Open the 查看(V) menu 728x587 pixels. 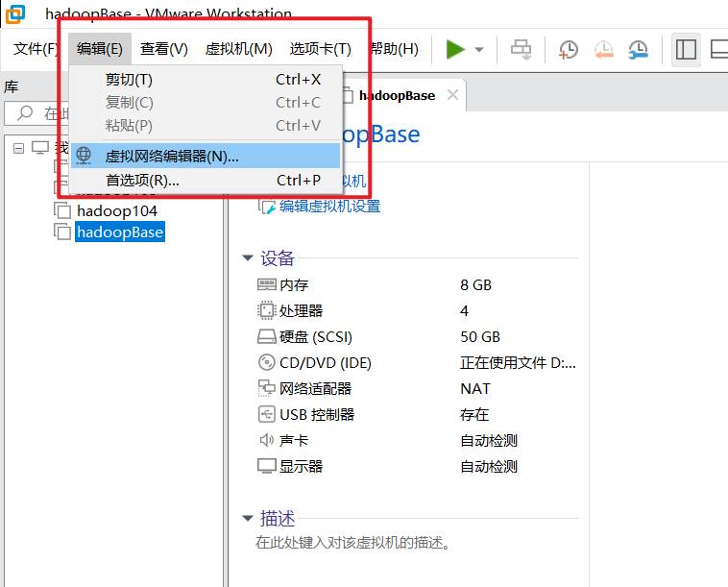coord(164,49)
